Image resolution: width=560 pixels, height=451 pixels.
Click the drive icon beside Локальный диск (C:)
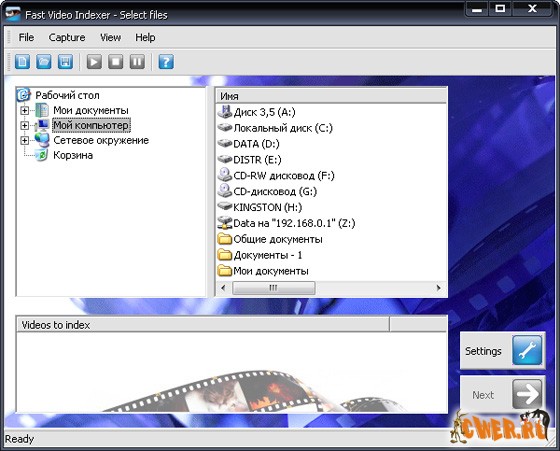coord(225,127)
